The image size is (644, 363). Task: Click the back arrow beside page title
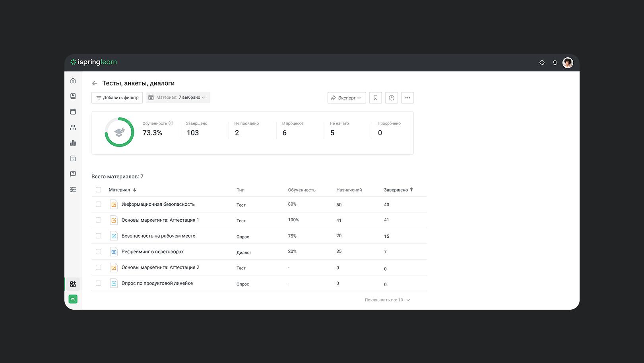95,83
